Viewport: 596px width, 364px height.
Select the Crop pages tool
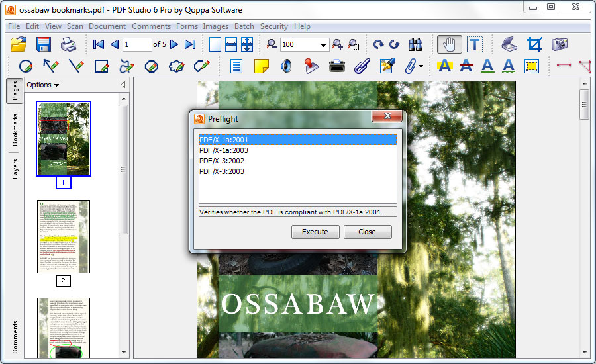[x=534, y=44]
